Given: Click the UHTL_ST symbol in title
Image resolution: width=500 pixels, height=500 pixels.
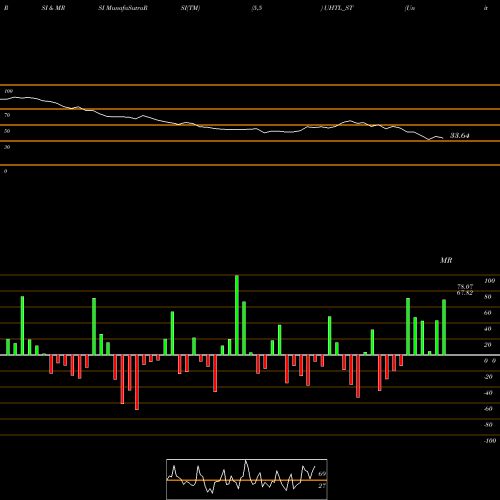Looking at the screenshot, I should click(339, 8).
